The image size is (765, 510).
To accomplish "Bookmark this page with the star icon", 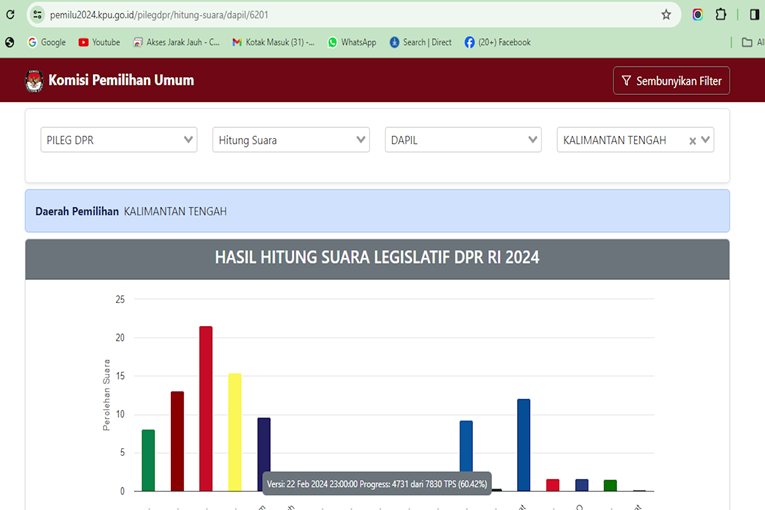I will point(666,15).
